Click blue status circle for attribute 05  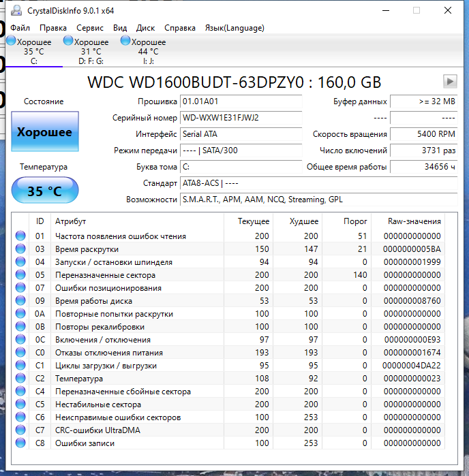(20, 275)
